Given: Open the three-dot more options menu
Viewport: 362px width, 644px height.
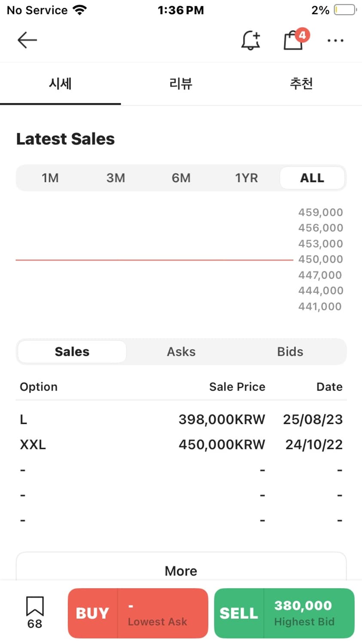Looking at the screenshot, I should coord(335,41).
